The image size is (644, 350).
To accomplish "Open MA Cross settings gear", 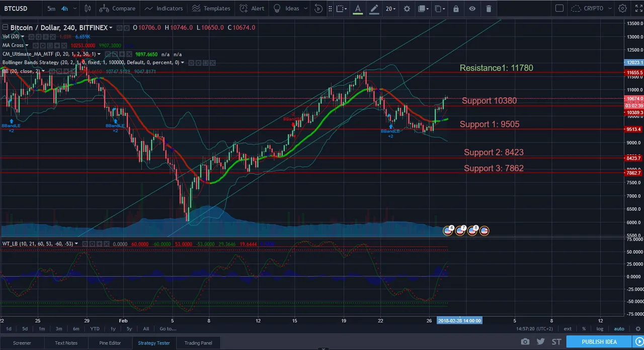I will tap(43, 45).
